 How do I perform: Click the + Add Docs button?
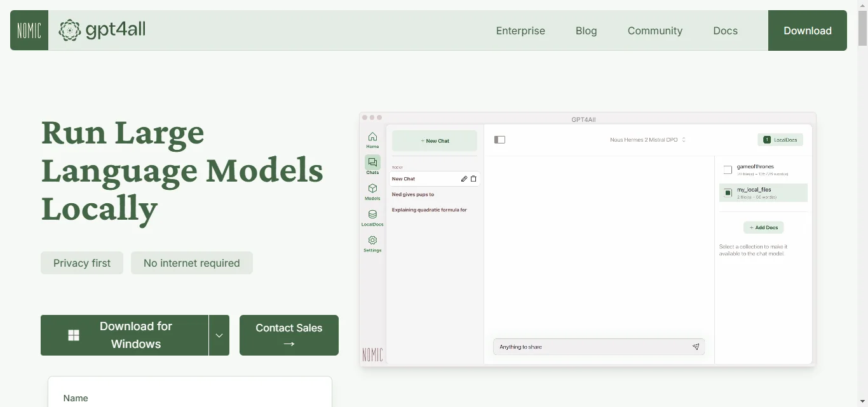(x=763, y=227)
